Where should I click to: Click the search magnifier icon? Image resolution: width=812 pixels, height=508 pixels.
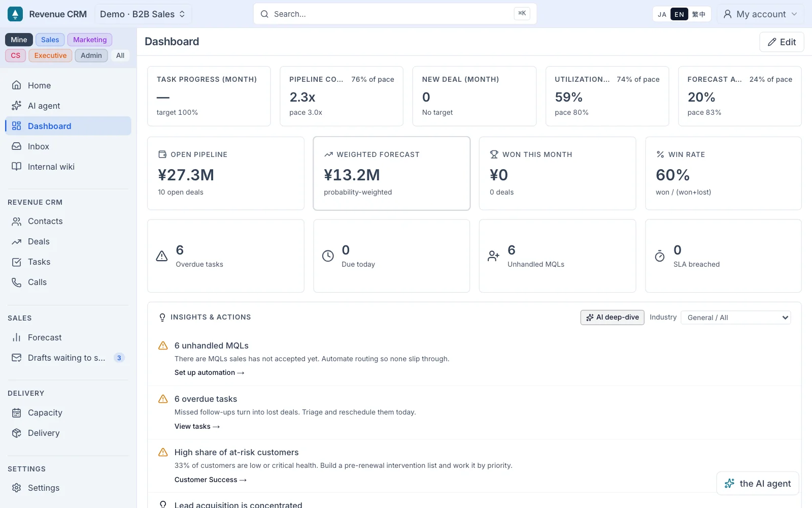click(264, 14)
